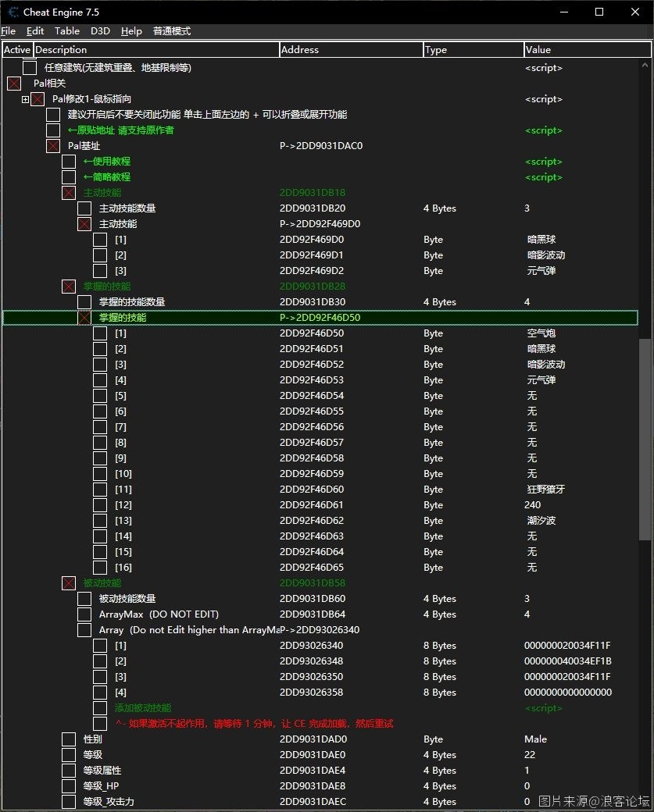The height and width of the screenshot is (812, 654).
Task: Deactivate the Pal相关 group checkbox
Action: 14,84
